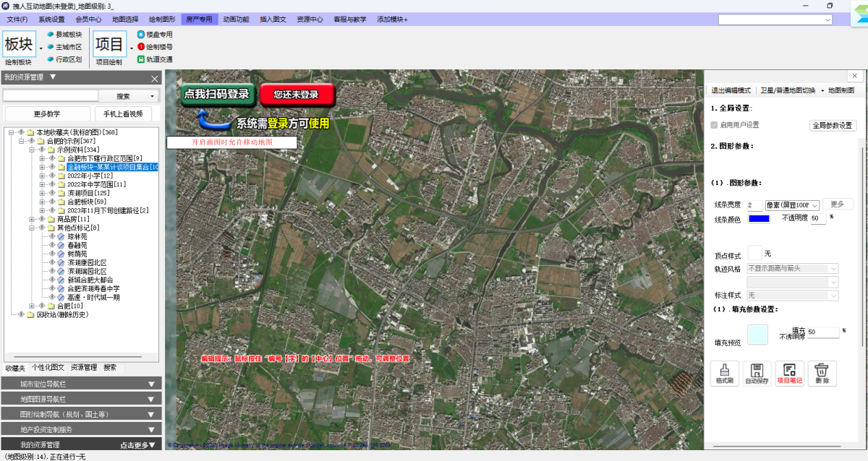This screenshot has width=868, height=461.
Task: Toggle the 启用用户设置 checkbox
Action: pos(714,125)
